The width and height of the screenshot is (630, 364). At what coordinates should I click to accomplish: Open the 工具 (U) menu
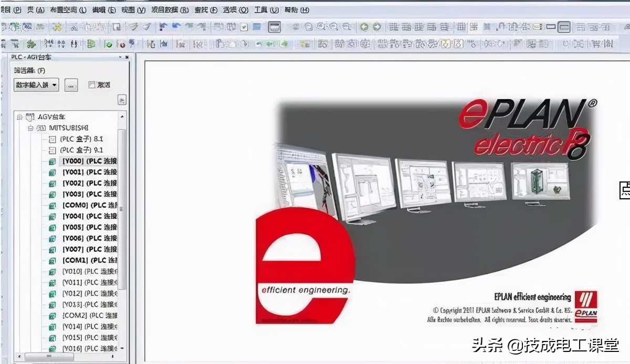(267, 10)
